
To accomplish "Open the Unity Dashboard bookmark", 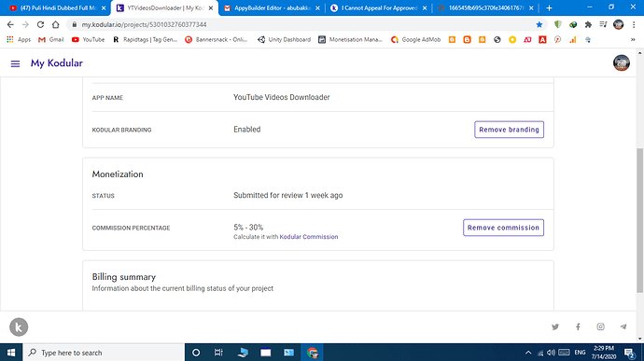I will pos(284,40).
